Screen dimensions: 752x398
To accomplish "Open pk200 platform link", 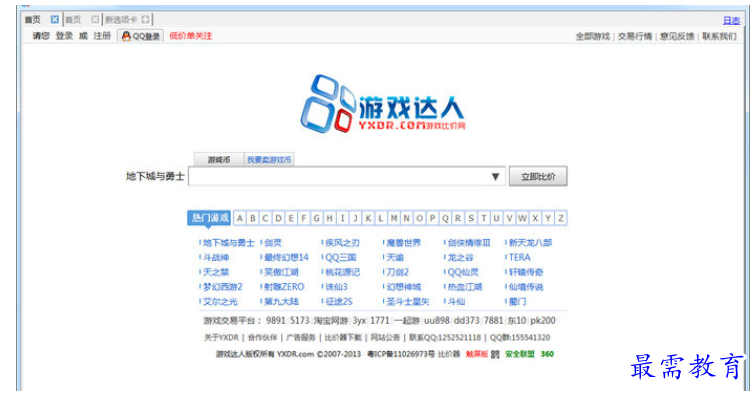I will point(543,320).
